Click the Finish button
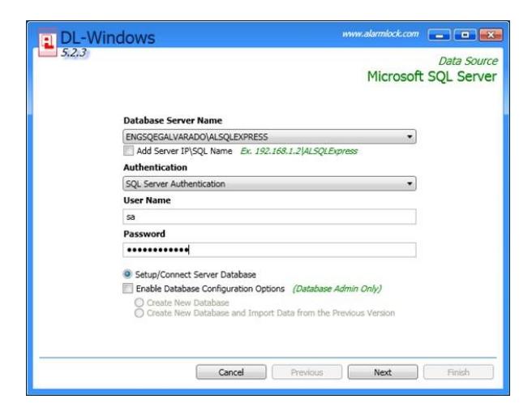 (x=458, y=372)
